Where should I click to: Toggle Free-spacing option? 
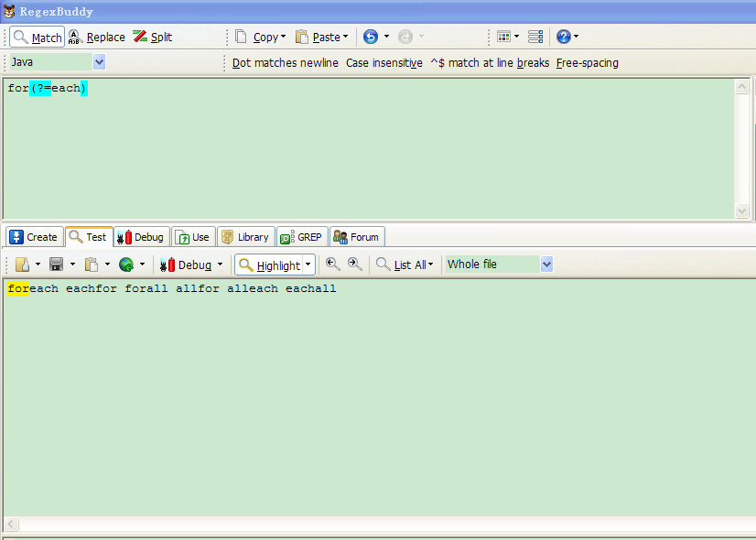click(x=588, y=63)
